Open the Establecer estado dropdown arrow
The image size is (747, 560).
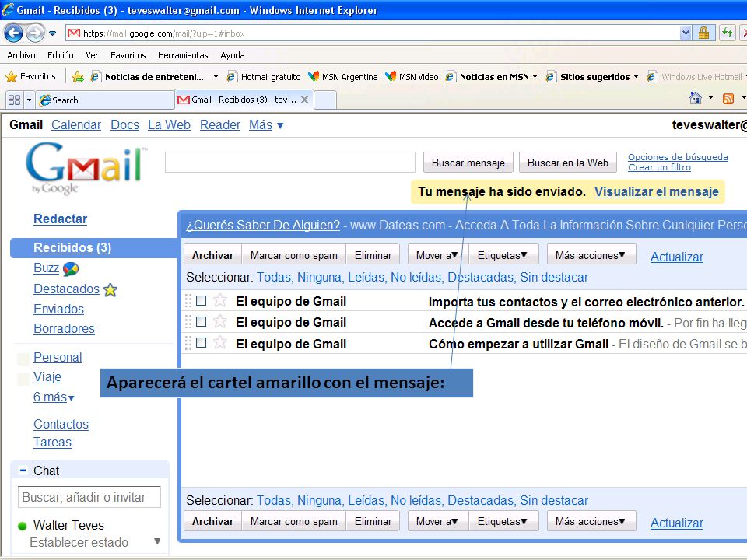tap(157, 541)
